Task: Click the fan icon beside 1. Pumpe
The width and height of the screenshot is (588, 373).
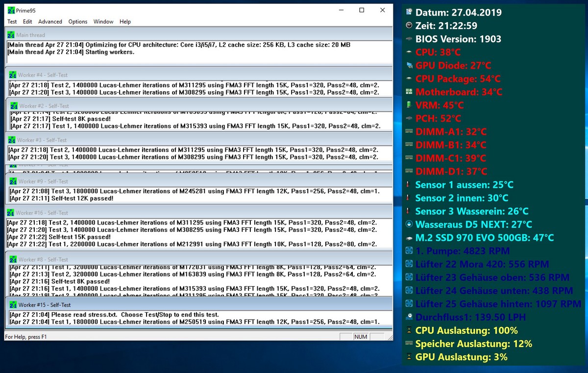Action: coord(409,250)
